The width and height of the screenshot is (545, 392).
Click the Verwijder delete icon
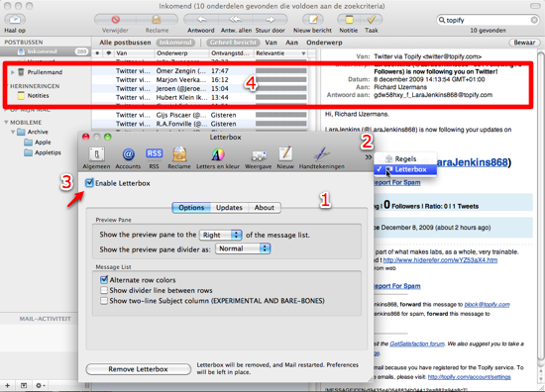pos(115,20)
